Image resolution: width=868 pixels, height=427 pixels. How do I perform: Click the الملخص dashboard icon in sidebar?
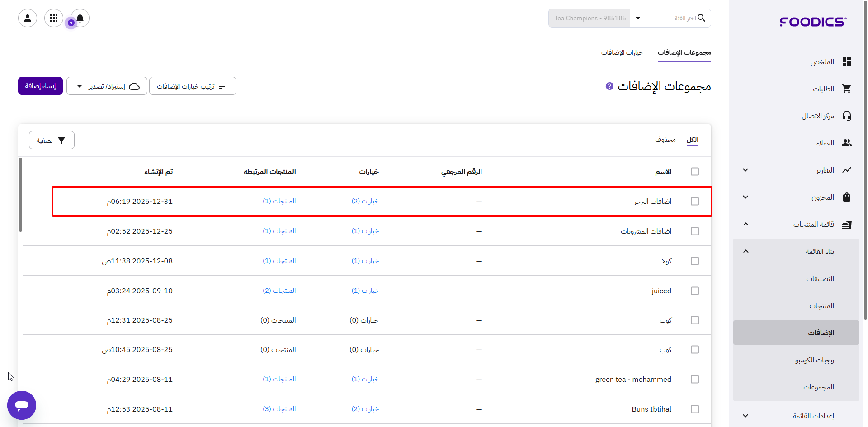tap(846, 62)
